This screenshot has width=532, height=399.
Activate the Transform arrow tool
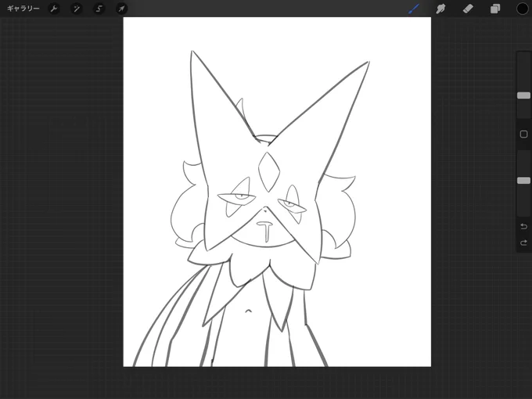121,9
